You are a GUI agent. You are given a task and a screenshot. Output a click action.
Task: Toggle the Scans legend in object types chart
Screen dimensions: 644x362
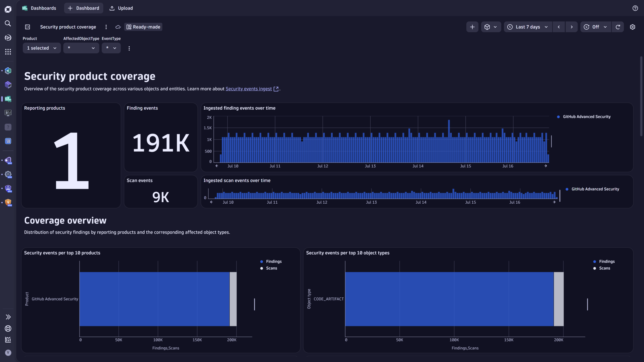click(603, 268)
